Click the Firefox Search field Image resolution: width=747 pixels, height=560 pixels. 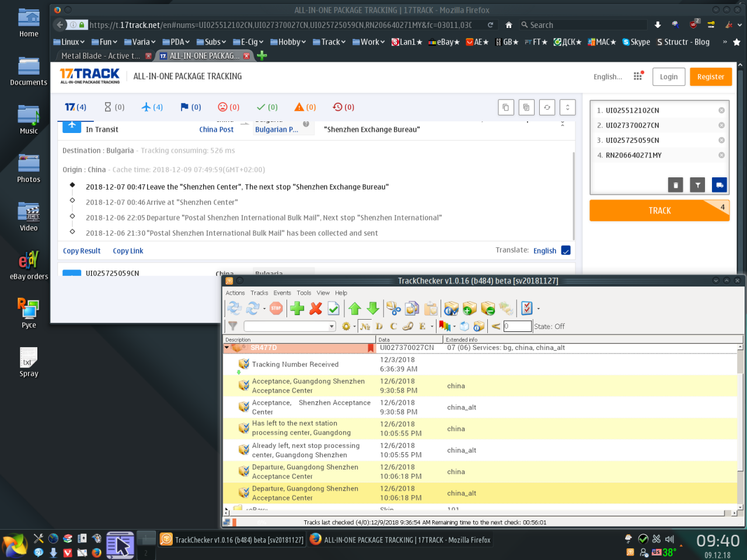584,25
